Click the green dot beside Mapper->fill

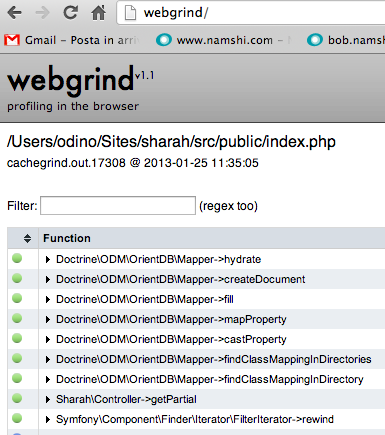[17, 298]
